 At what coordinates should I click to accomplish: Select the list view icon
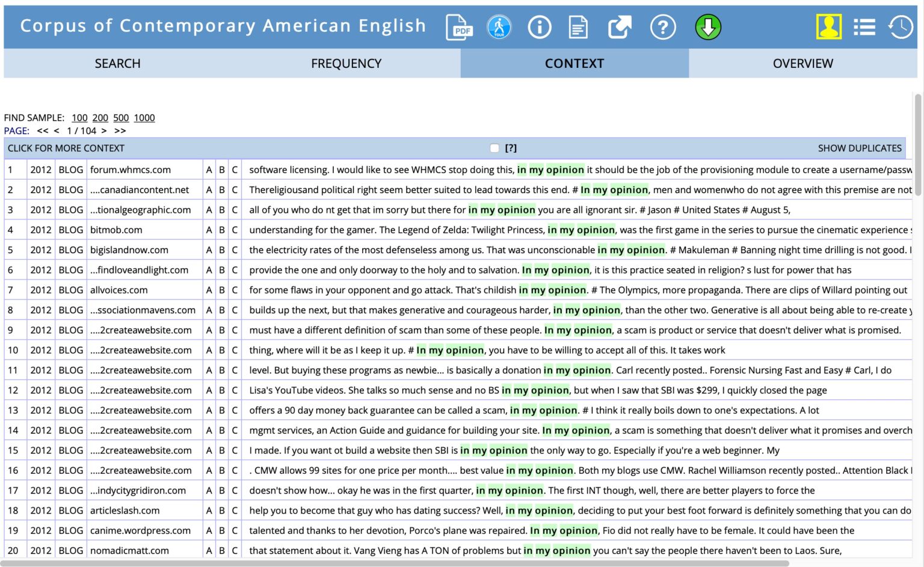point(864,27)
